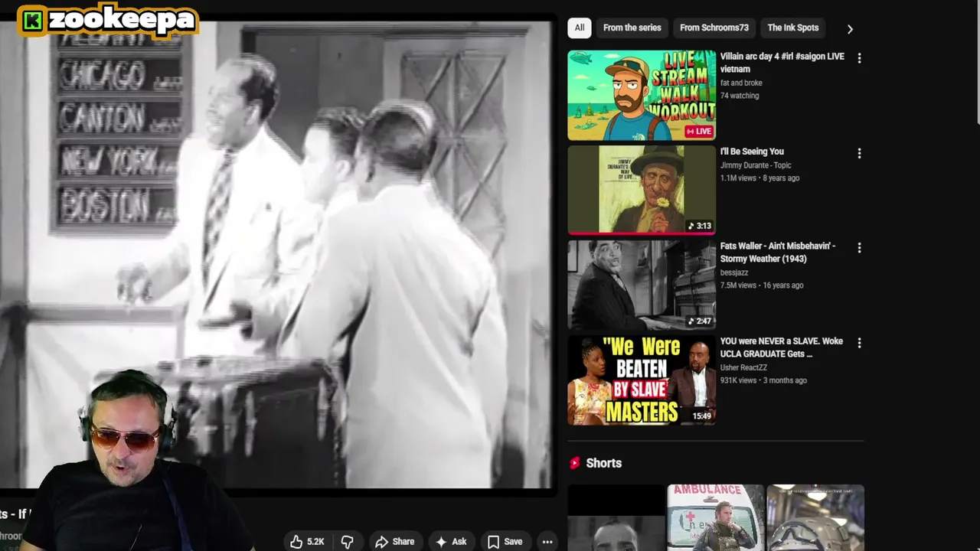This screenshot has height=551, width=980.
Task: Click the 5.2K like count
Action: 315,542
